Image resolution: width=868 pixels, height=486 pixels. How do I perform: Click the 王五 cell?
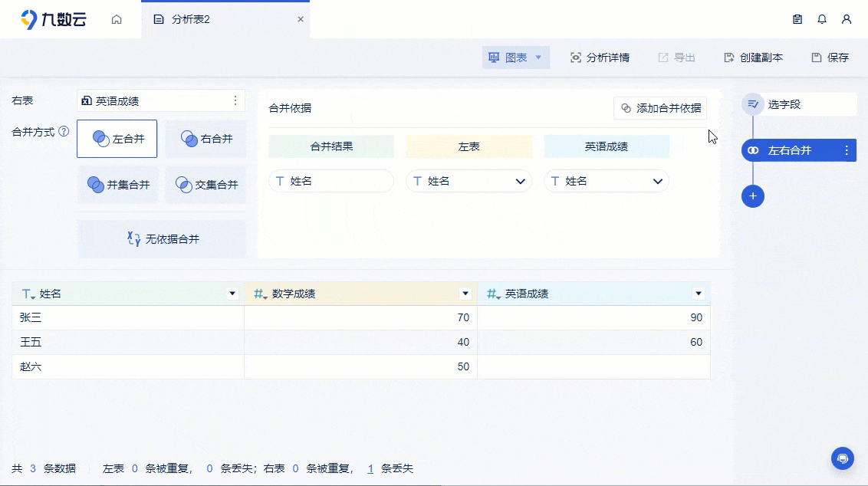pos(128,342)
